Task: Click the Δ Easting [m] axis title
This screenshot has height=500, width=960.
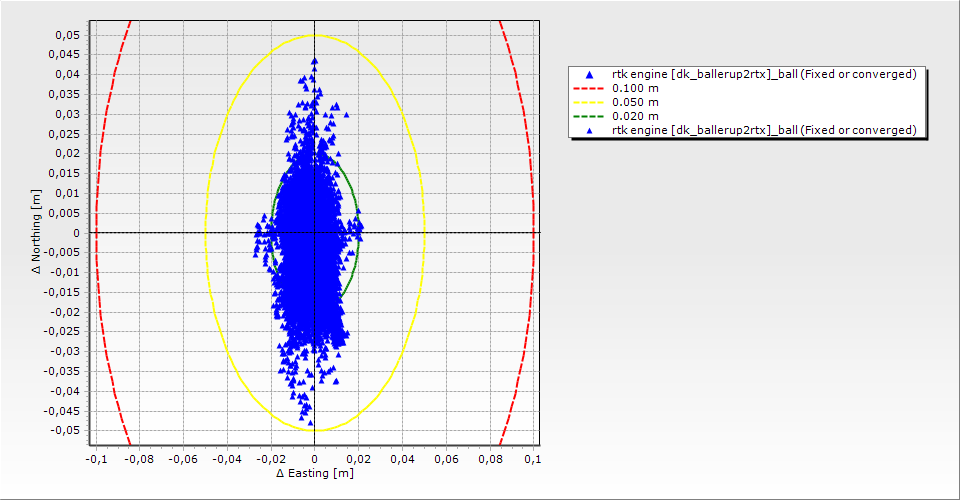Action: tap(315, 473)
